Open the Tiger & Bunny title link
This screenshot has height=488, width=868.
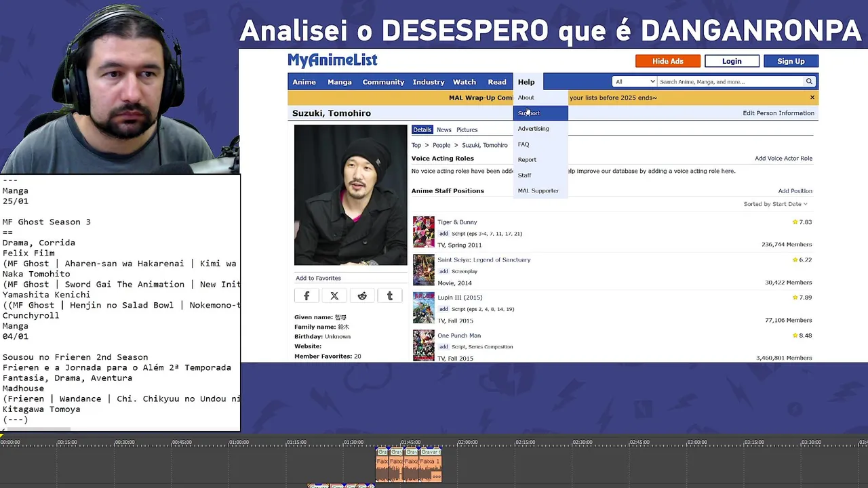457,222
